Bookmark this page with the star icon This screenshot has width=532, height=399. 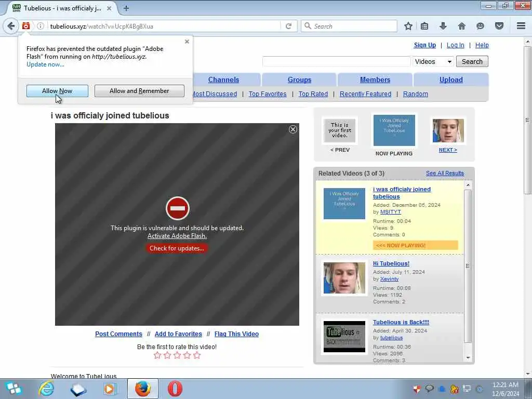tap(408, 26)
